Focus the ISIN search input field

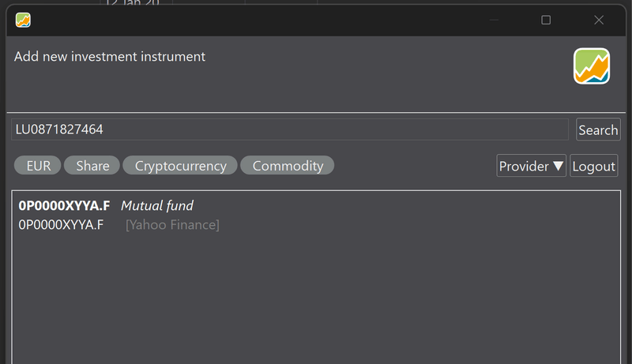[289, 129]
